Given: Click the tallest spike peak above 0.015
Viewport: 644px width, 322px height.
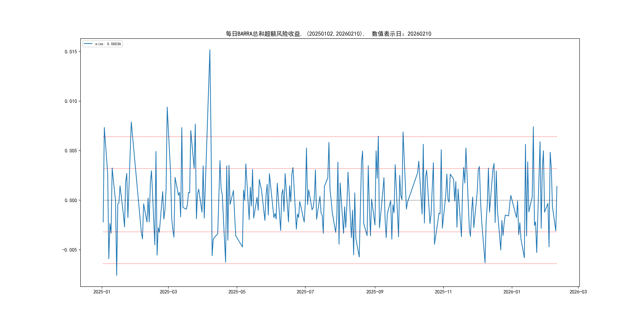Looking at the screenshot, I should (210, 50).
